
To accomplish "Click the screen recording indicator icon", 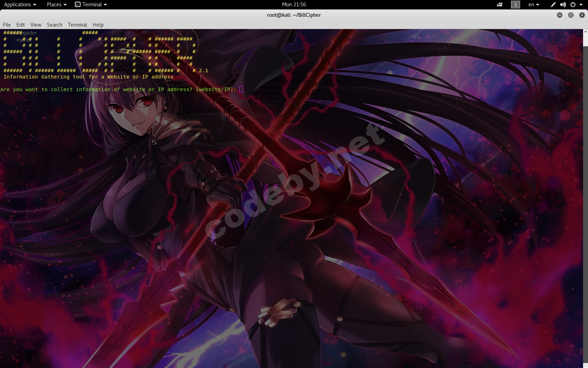I will [x=500, y=5].
